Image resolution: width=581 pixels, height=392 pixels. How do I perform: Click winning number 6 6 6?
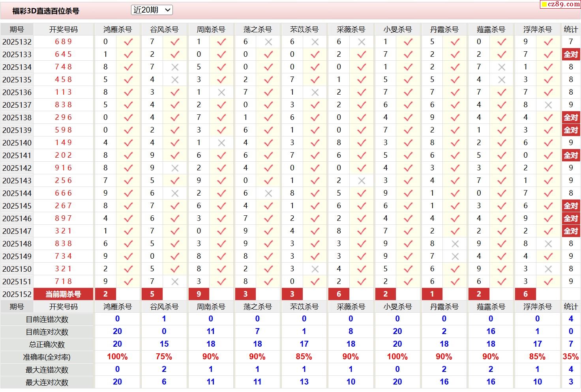pos(63,193)
